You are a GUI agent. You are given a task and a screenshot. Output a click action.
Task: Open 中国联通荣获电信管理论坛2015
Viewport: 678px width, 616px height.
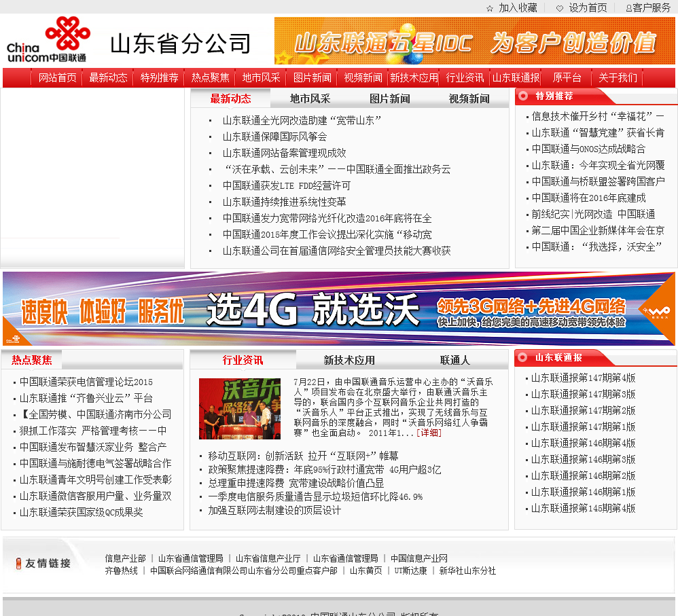pyautogui.click(x=86, y=382)
